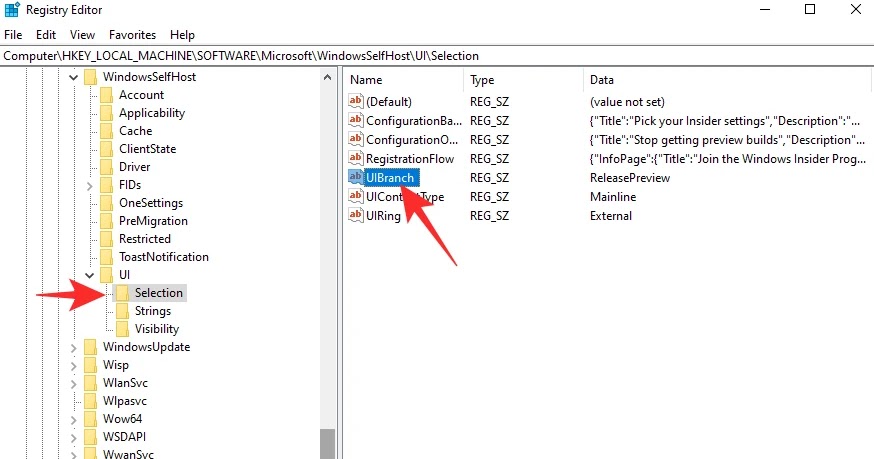
Task: Select the UIRing value name
Action: pyautogui.click(x=383, y=216)
